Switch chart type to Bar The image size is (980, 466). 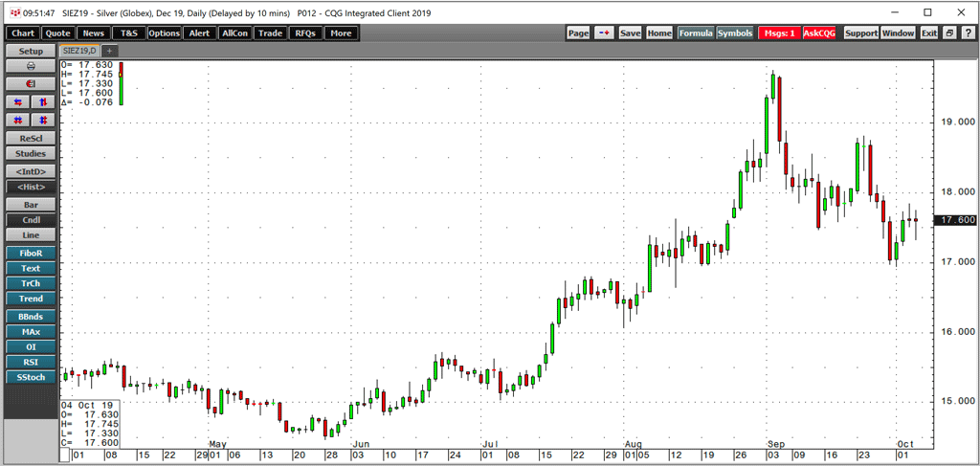[31, 205]
